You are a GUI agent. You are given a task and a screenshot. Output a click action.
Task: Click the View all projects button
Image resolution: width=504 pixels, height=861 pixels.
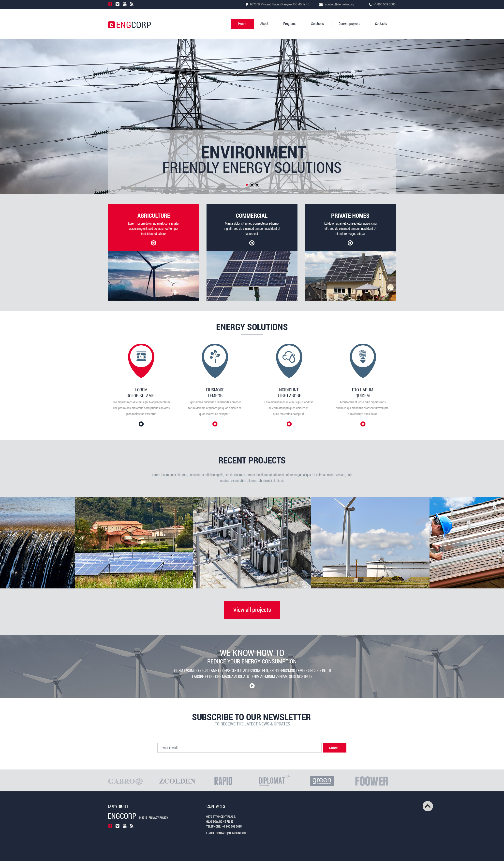pyautogui.click(x=252, y=610)
